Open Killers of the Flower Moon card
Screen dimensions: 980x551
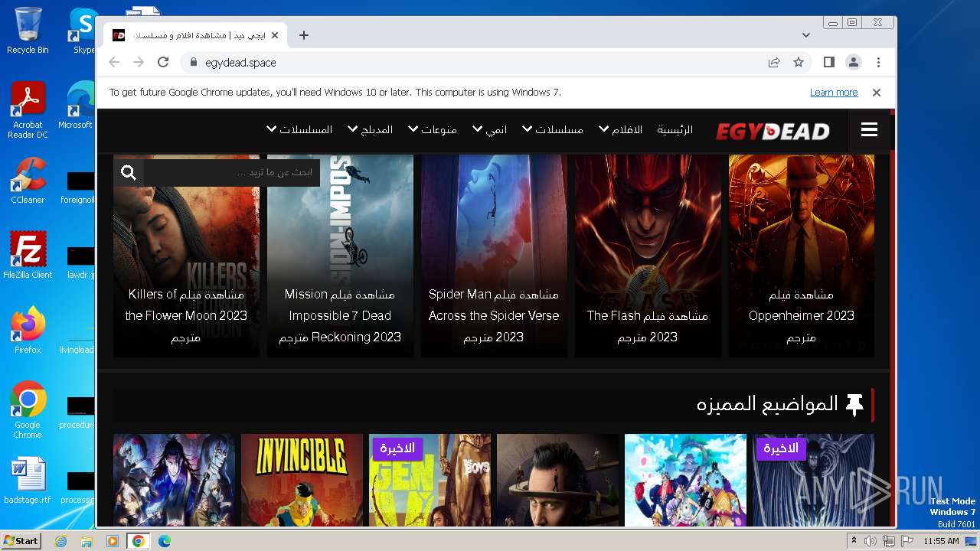(x=186, y=256)
